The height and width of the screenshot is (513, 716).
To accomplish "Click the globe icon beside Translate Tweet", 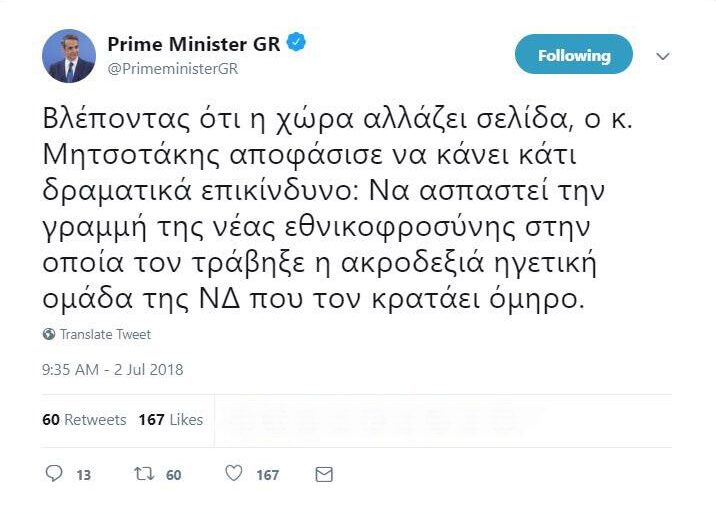I will point(49,334).
